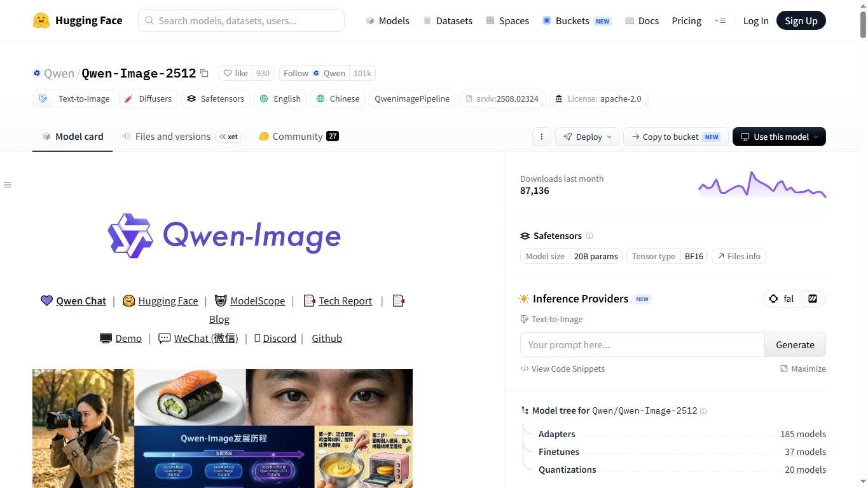Image resolution: width=868 pixels, height=488 pixels.
Task: Click the Sign Up button
Action: tap(801, 20)
